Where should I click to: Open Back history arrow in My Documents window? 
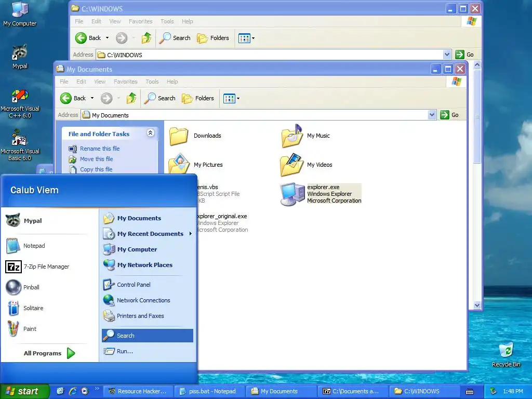click(92, 98)
